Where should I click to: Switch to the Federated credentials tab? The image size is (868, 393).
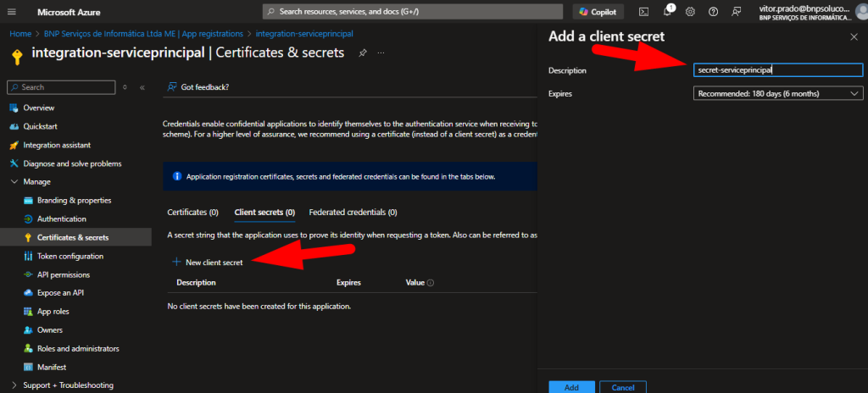click(353, 212)
